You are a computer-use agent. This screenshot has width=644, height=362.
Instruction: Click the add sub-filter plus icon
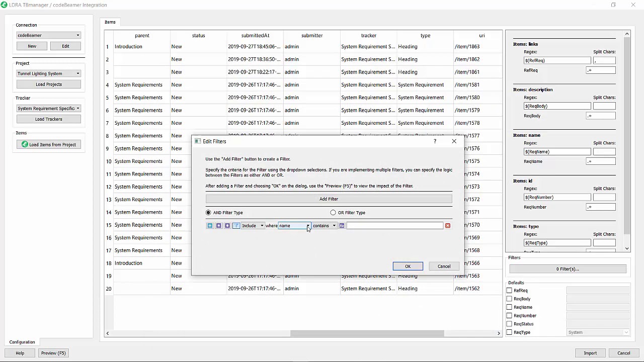[210, 226]
